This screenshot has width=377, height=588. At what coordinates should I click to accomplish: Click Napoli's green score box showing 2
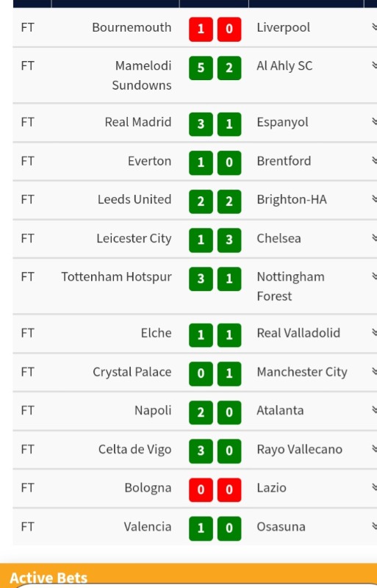click(201, 412)
